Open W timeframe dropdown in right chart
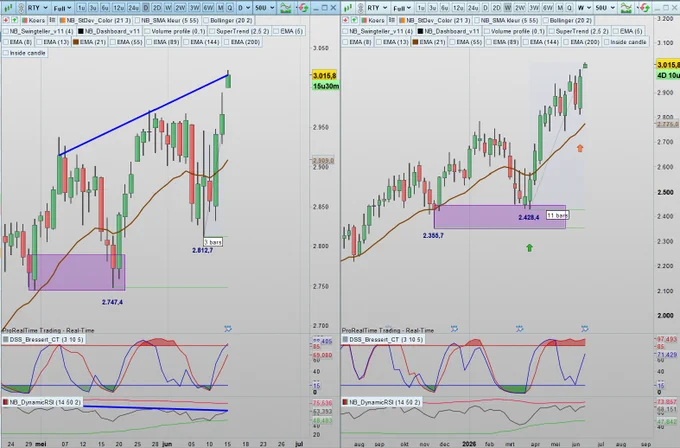Image resolution: width=680 pixels, height=448 pixels. [584, 8]
